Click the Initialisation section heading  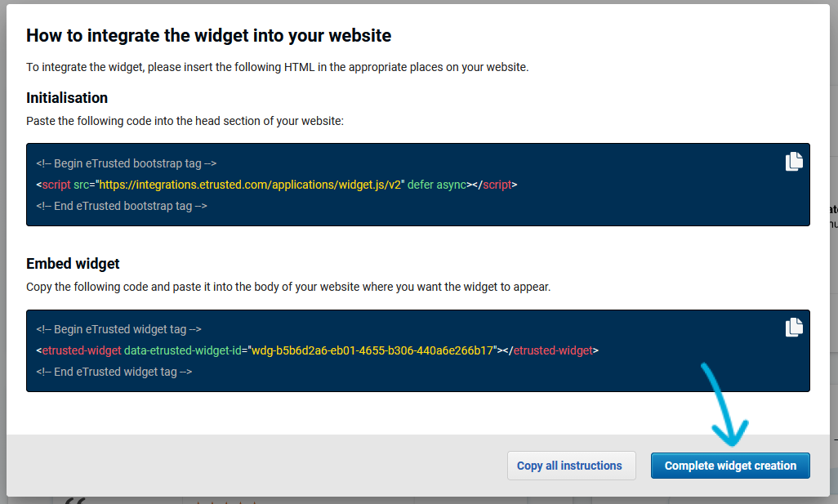pyautogui.click(x=67, y=97)
